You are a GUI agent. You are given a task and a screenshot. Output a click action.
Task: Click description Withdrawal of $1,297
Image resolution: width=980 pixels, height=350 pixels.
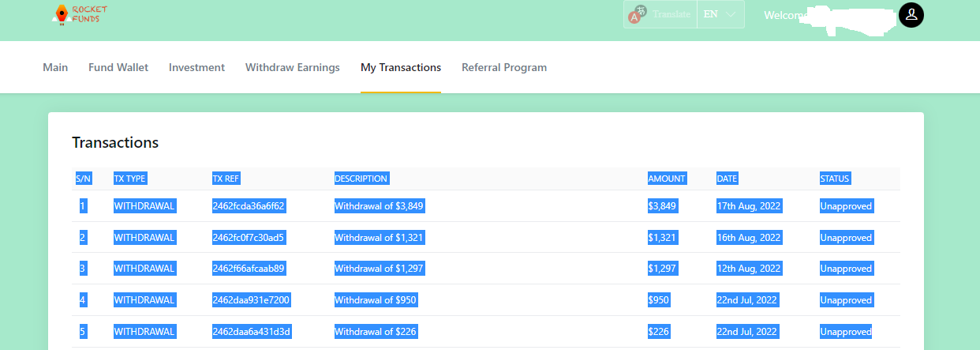(380, 269)
